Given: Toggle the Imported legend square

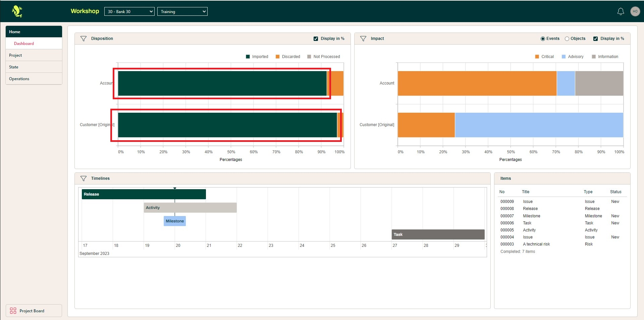Looking at the screenshot, I should (x=248, y=57).
